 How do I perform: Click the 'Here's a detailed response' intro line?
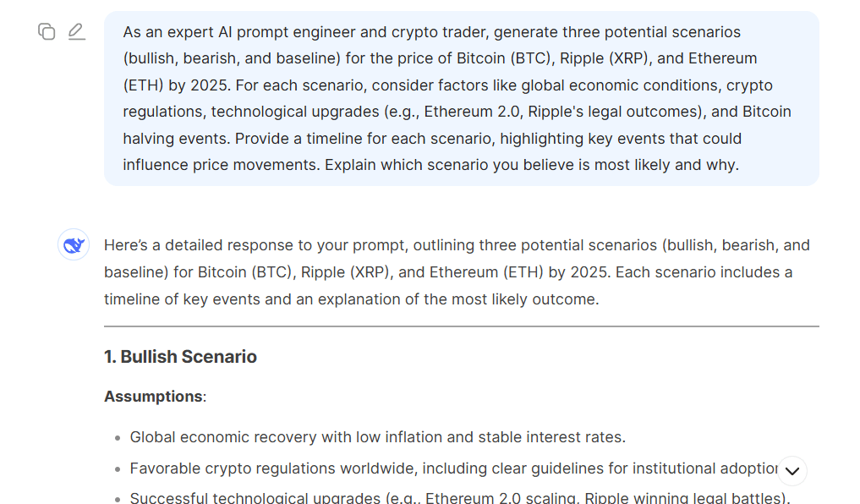click(x=457, y=245)
